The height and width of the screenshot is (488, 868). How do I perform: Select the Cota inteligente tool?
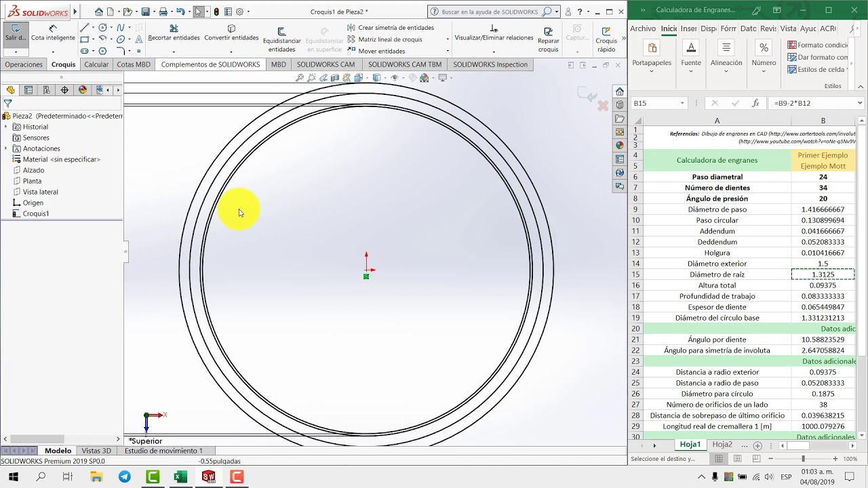[53, 34]
